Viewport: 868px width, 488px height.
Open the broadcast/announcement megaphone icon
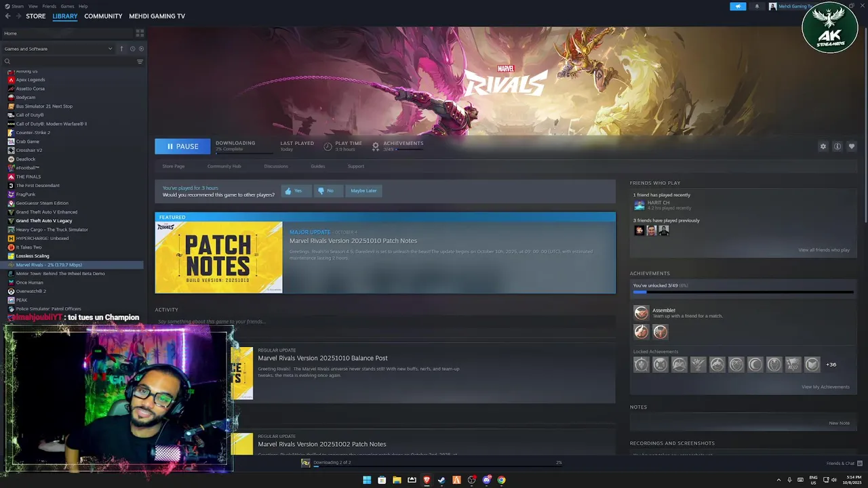(738, 6)
